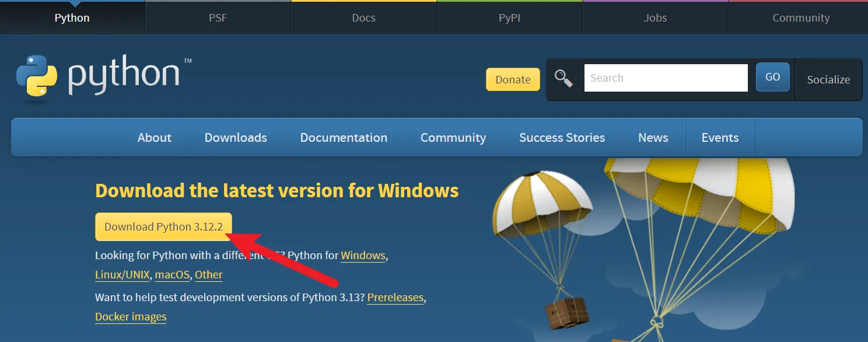Open the Socialize menu

(x=828, y=79)
